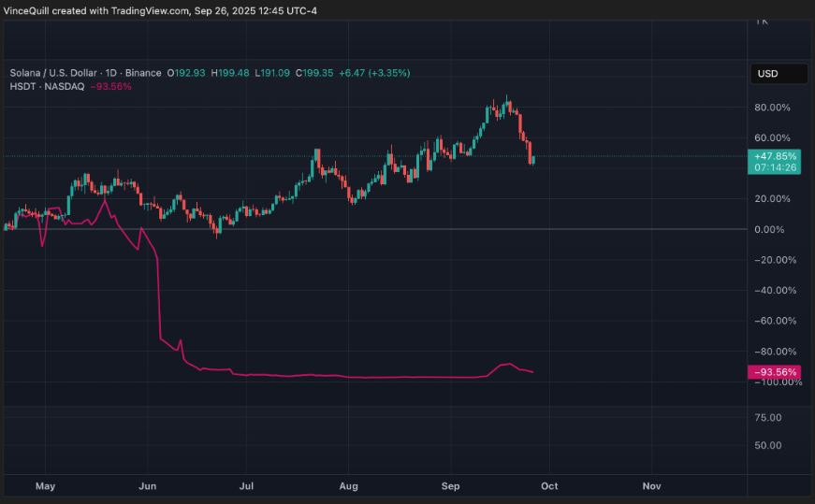Screen dimensions: 815x504
Task: Select the Aug label on time axis
Action: coord(348,486)
